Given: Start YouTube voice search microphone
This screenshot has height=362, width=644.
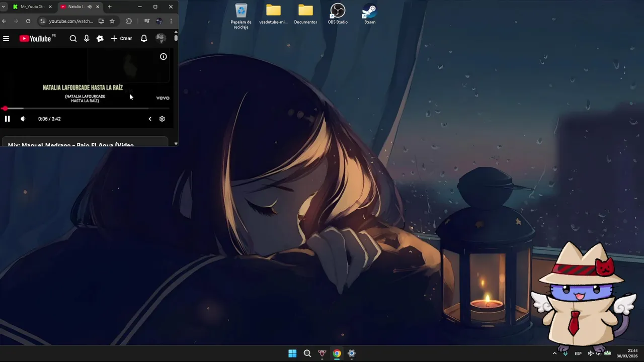Looking at the screenshot, I should point(87,39).
